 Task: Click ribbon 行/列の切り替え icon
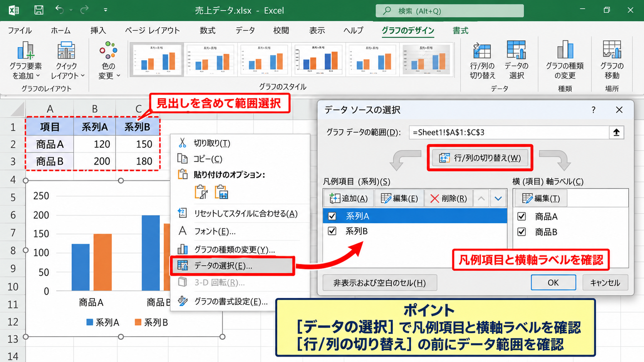[482, 60]
